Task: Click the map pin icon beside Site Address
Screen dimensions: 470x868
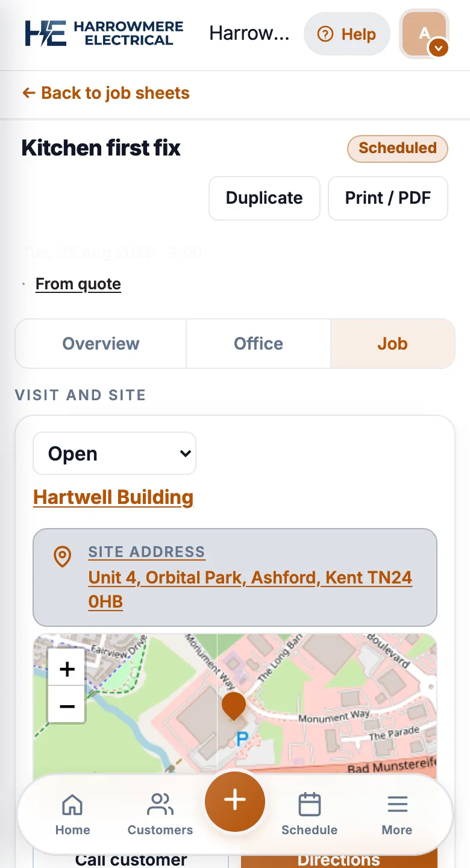Action: point(63,557)
